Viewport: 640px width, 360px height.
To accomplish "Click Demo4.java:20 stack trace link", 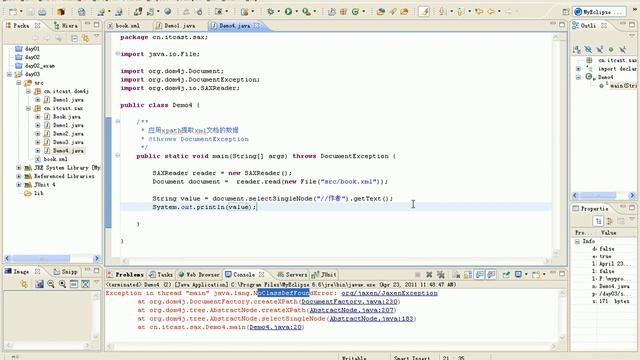I will coord(276,327).
